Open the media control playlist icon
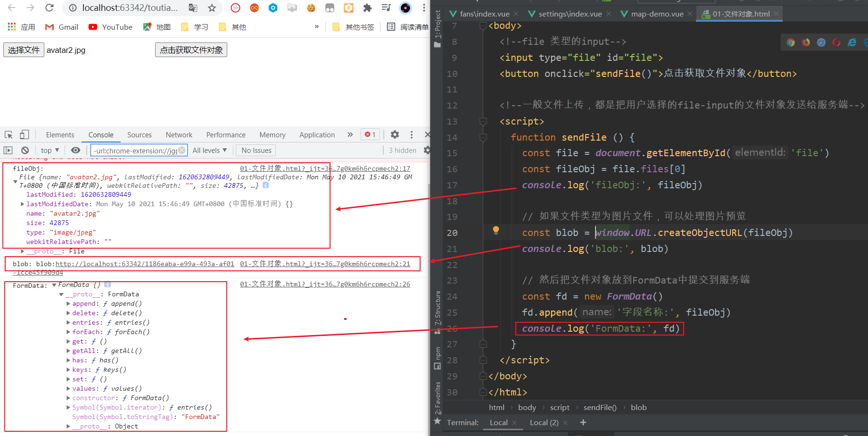This screenshot has width=868, height=436. pyautogui.click(x=386, y=8)
